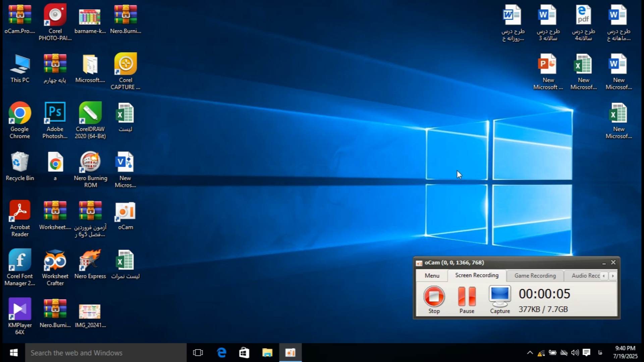The image size is (644, 362).
Task: Open Microsoft Edge from the taskbar
Action: [x=221, y=353]
